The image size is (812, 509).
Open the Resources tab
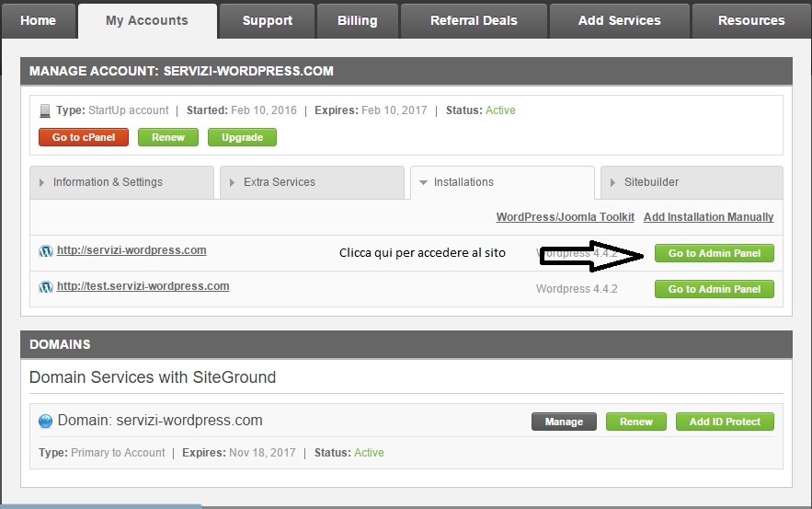pyautogui.click(x=751, y=21)
